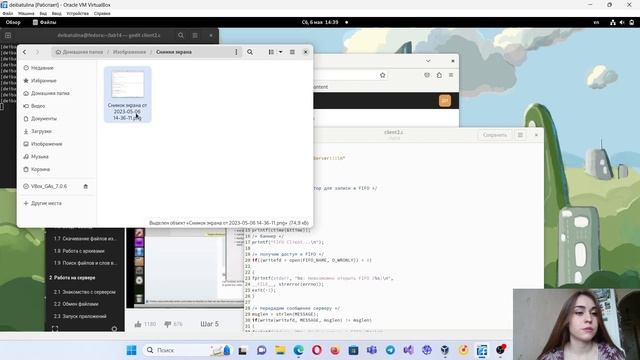The image size is (640, 360).
Task: Open 'Изображения' in Files sidebar
Action: [x=43, y=144]
